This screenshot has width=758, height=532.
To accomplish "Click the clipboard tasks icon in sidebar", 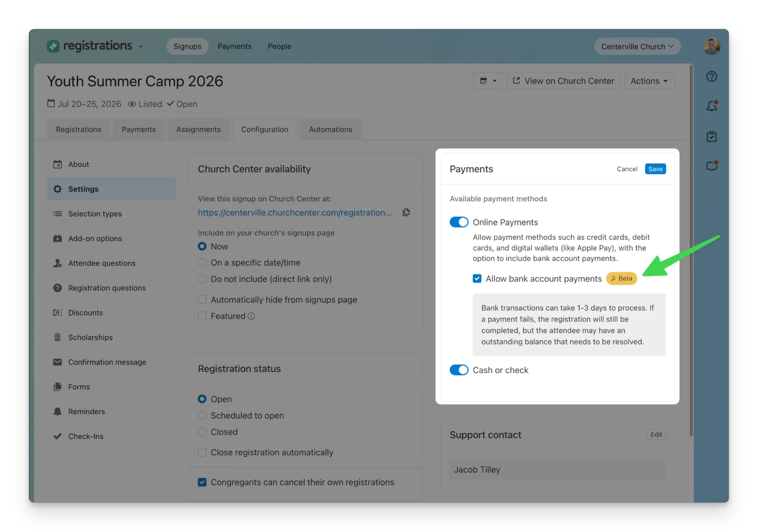I will point(711,137).
